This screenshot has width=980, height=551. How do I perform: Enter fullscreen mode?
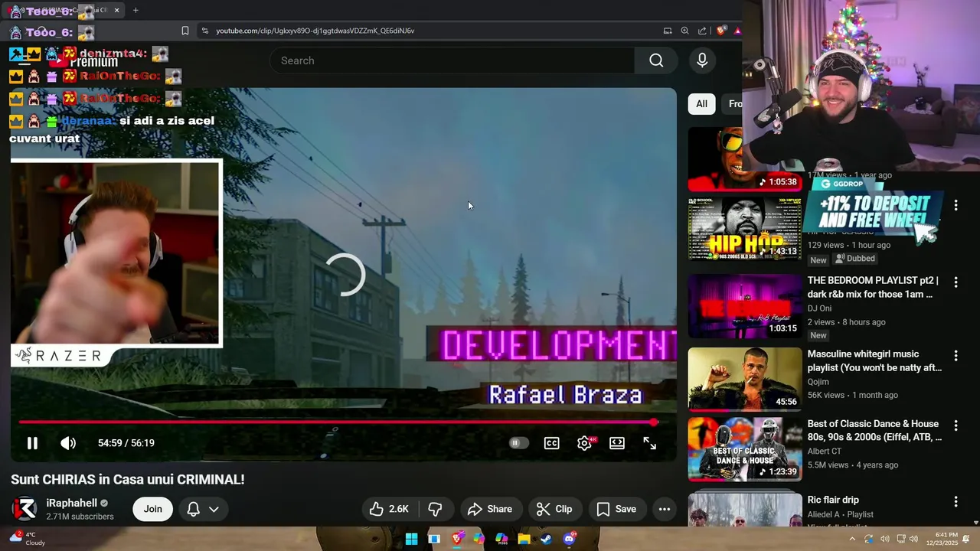649,443
